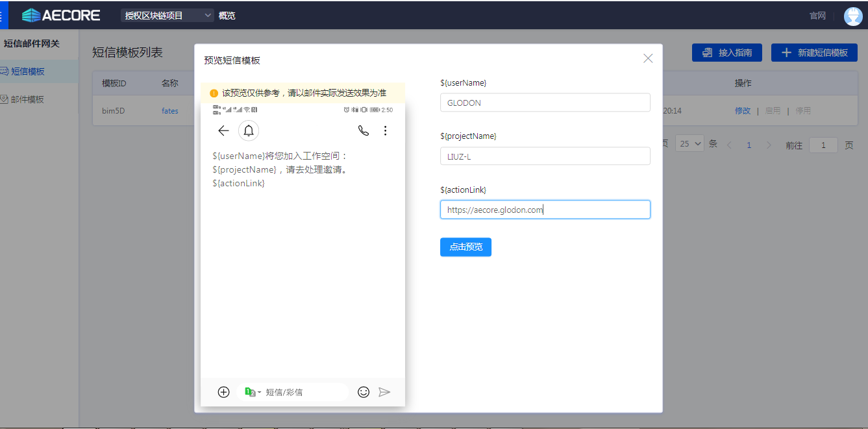Click the 修改 link in operations column
The width and height of the screenshot is (868, 429).
742,111
